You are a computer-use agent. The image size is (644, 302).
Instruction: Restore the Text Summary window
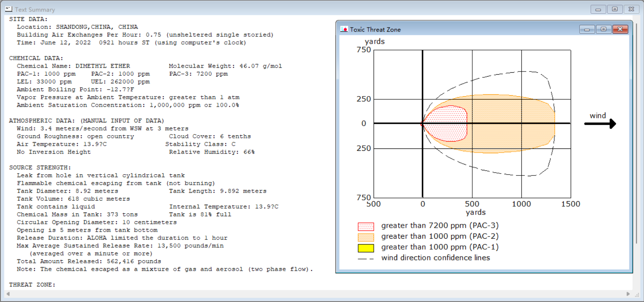point(615,9)
